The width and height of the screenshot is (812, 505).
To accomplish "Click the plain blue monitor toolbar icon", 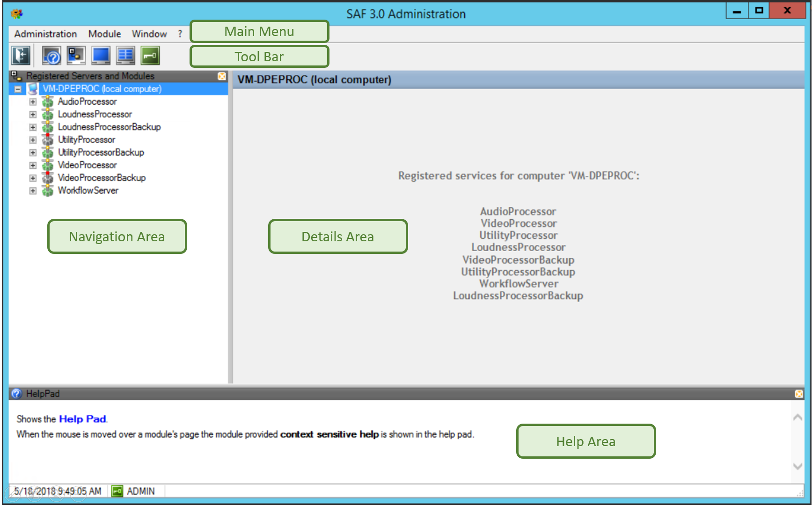I will tap(101, 56).
